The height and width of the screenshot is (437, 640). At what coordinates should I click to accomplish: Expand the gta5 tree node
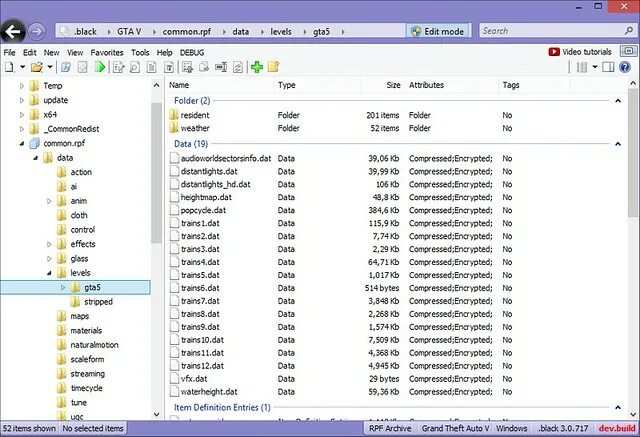[x=63, y=288]
